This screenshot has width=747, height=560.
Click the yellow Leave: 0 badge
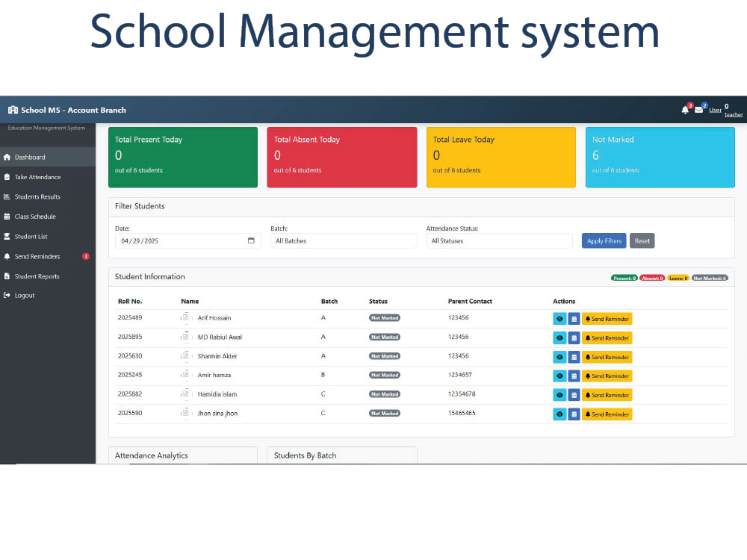point(678,278)
